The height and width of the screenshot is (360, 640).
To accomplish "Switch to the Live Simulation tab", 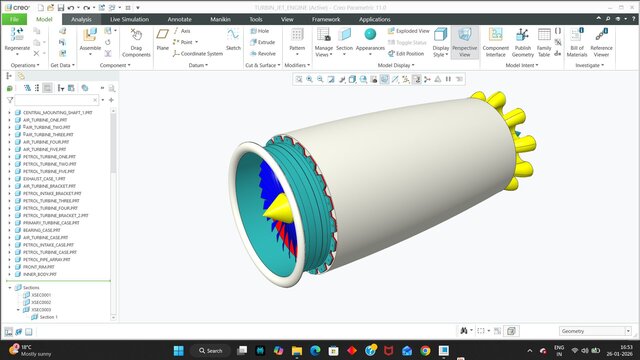I will pos(129,19).
